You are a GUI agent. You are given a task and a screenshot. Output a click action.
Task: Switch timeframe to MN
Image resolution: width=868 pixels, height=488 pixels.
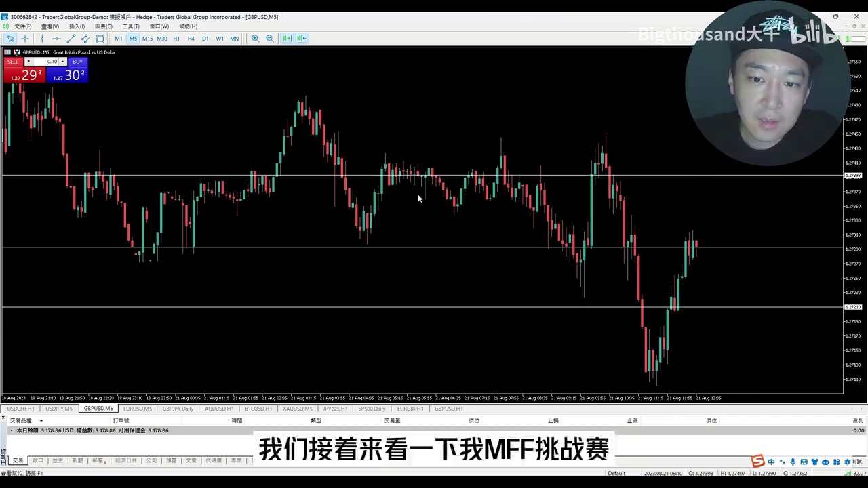point(234,39)
